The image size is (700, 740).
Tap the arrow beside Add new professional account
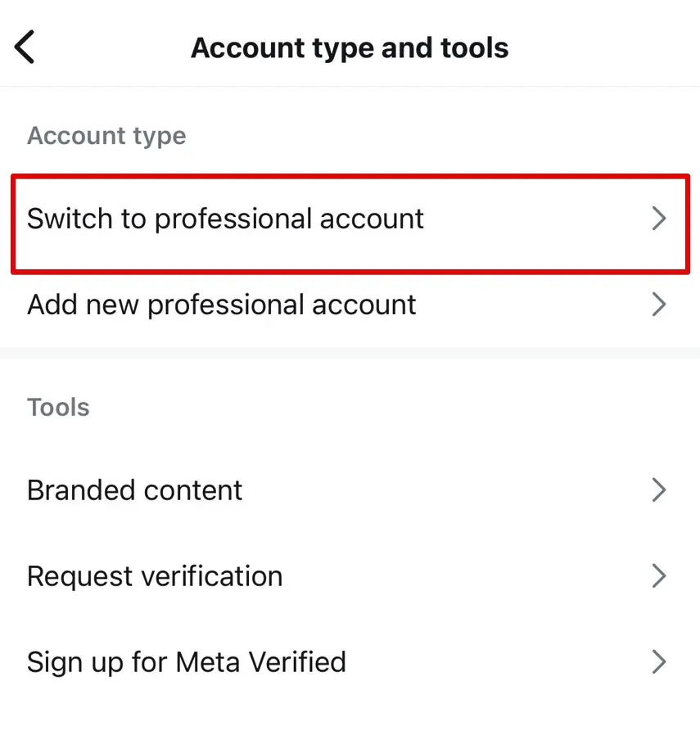660,305
